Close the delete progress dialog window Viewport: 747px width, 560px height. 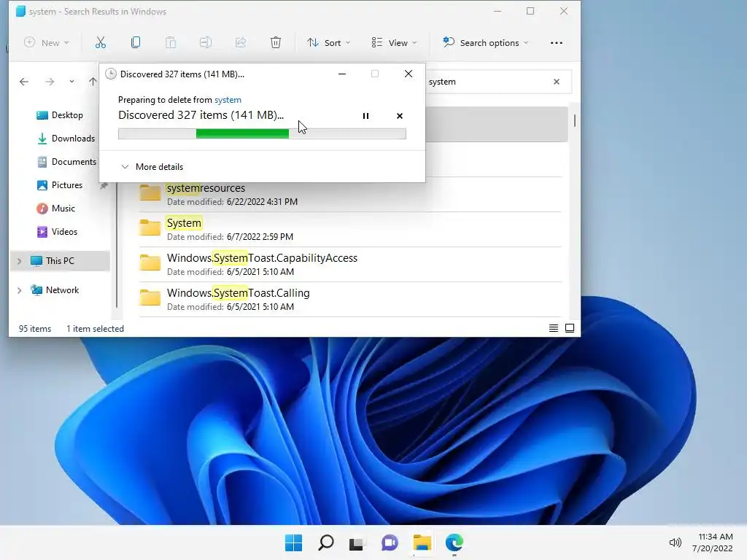tap(409, 74)
